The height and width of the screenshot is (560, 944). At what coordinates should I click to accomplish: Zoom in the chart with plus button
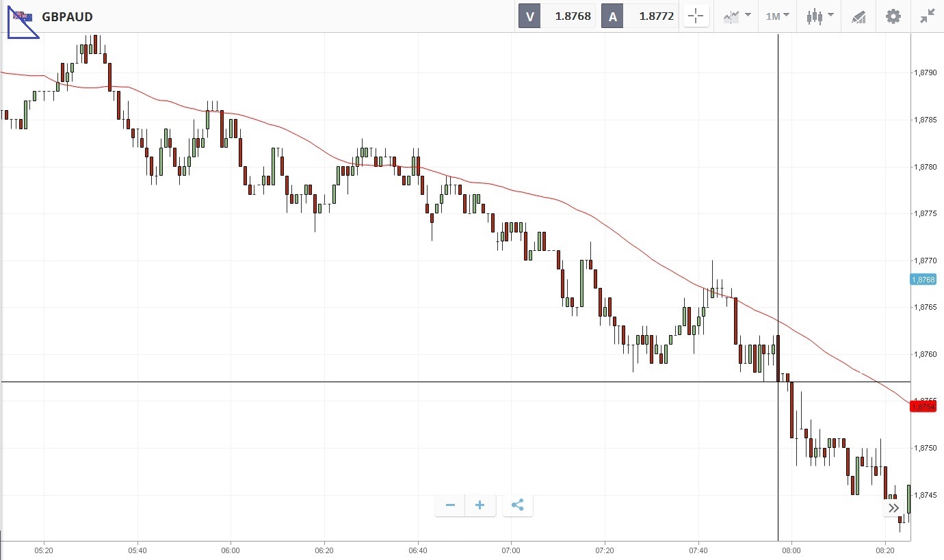480,505
